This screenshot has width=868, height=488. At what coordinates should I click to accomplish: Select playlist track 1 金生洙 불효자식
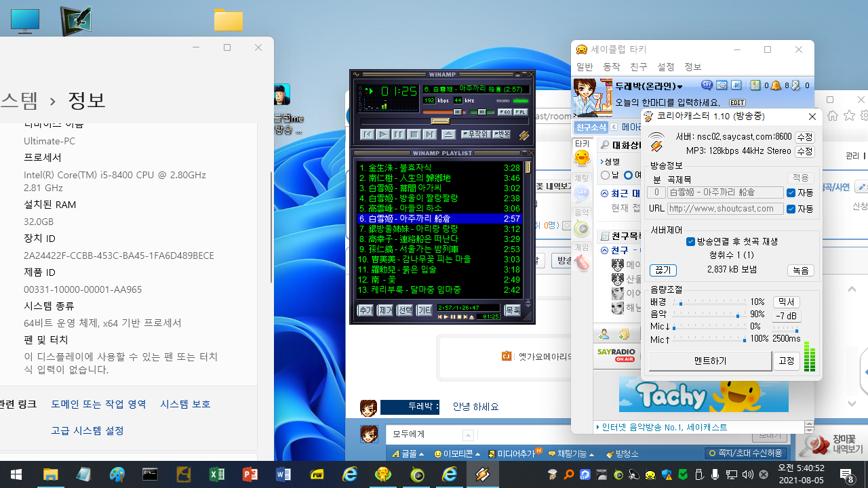(x=440, y=167)
